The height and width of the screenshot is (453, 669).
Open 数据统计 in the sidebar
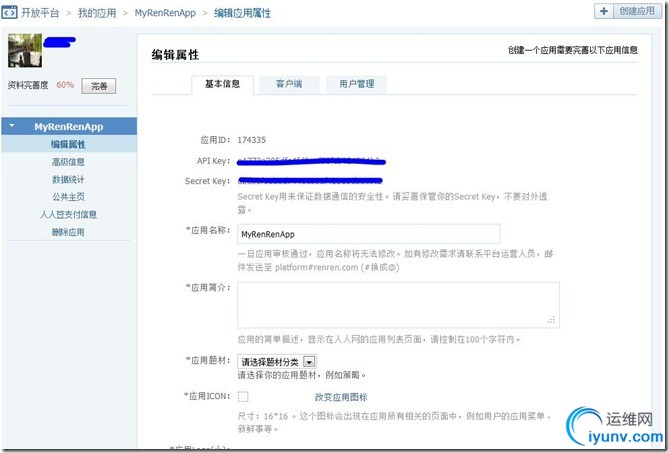68,179
